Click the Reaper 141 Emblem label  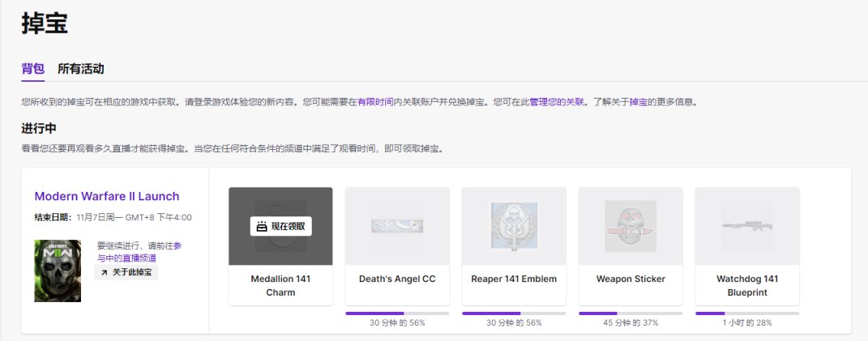tap(515, 279)
